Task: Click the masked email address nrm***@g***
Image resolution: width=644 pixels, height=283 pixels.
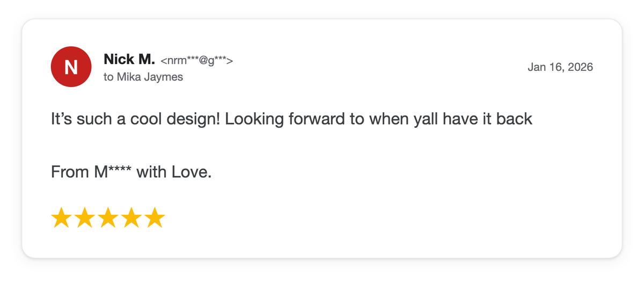Action: (x=196, y=61)
